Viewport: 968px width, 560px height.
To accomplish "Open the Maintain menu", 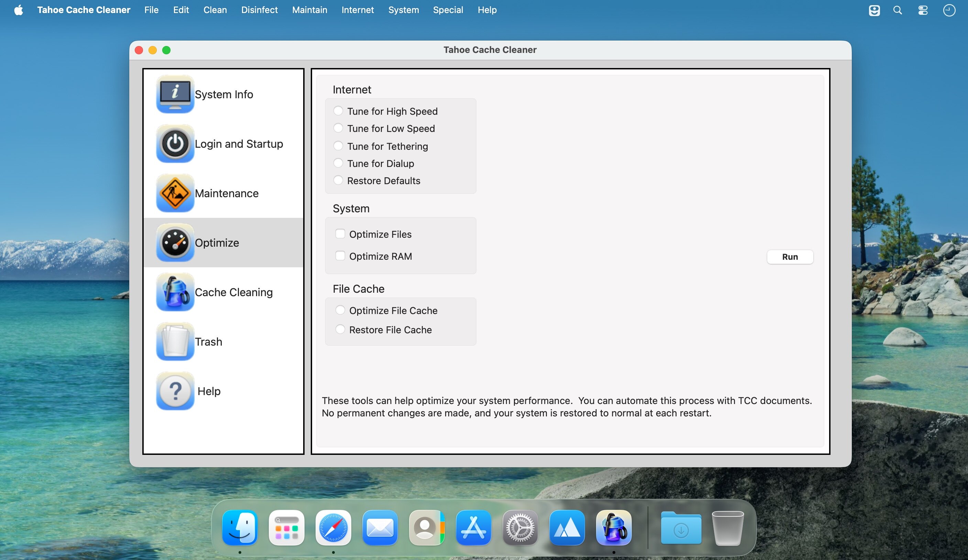I will point(310,10).
